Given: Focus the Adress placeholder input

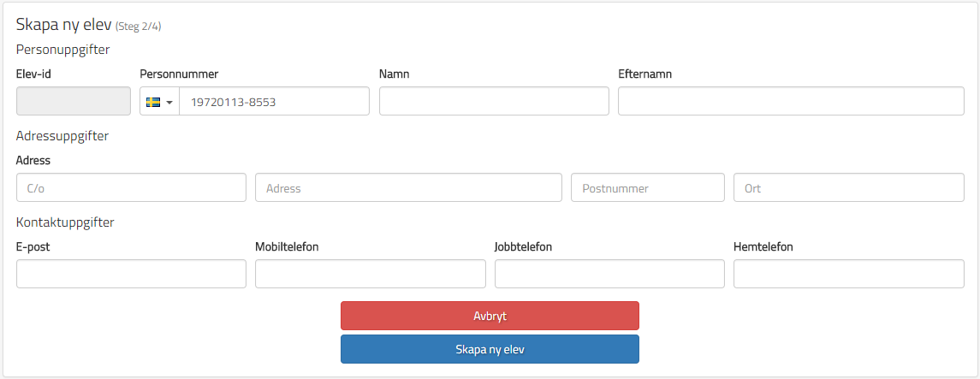Looking at the screenshot, I should coord(408,188).
